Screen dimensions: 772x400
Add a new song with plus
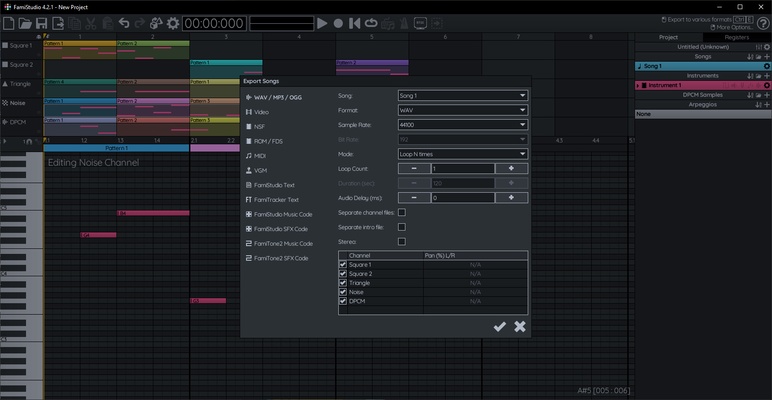(767, 57)
